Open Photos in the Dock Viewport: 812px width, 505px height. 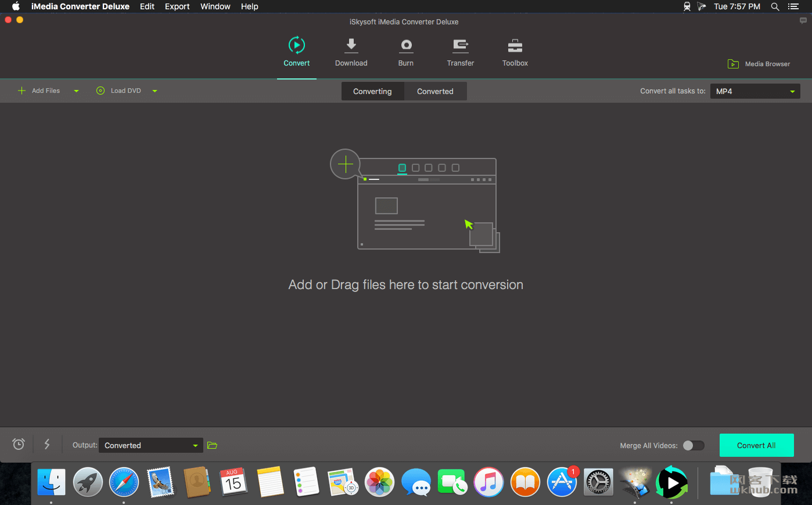[379, 482]
